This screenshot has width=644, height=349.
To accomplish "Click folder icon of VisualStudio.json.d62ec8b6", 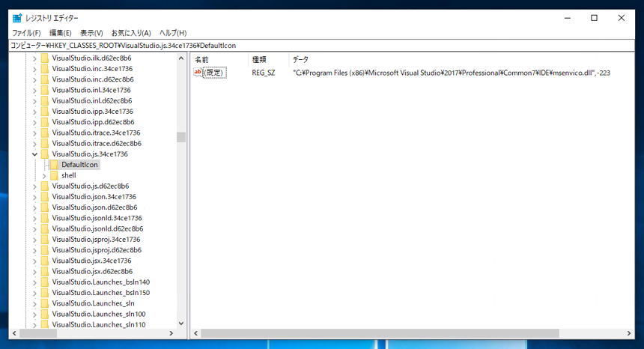I will click(x=45, y=207).
